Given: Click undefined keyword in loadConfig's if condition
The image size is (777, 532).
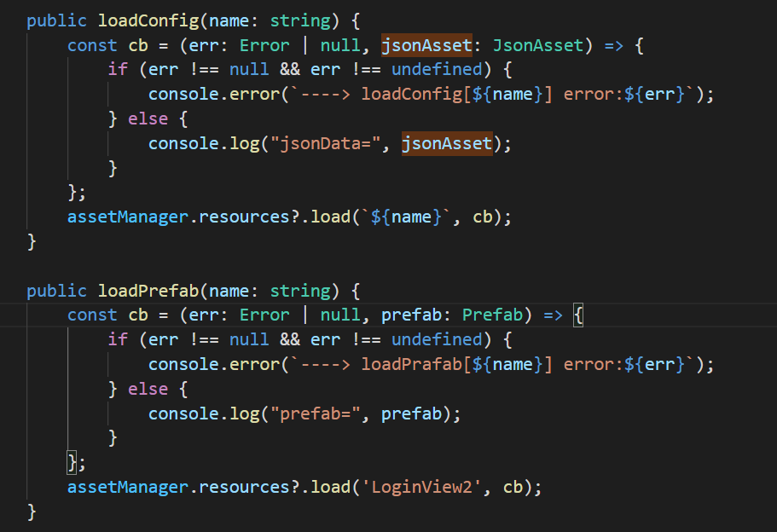Looking at the screenshot, I should (437, 69).
